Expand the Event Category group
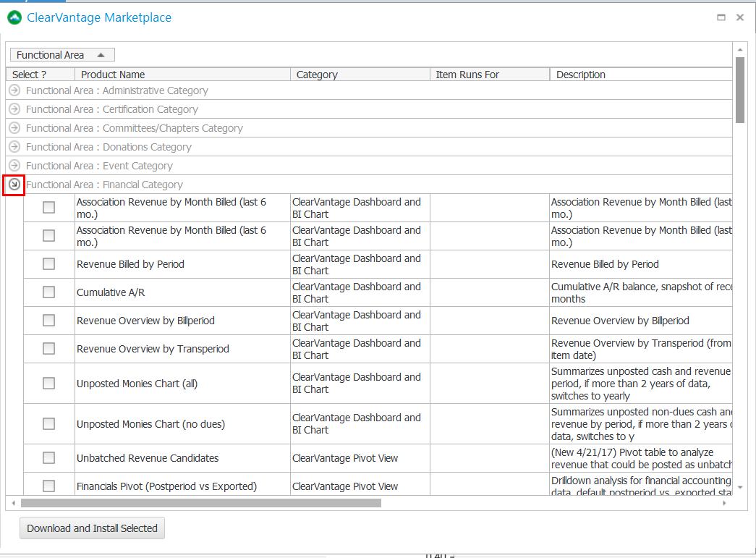 pyautogui.click(x=14, y=166)
